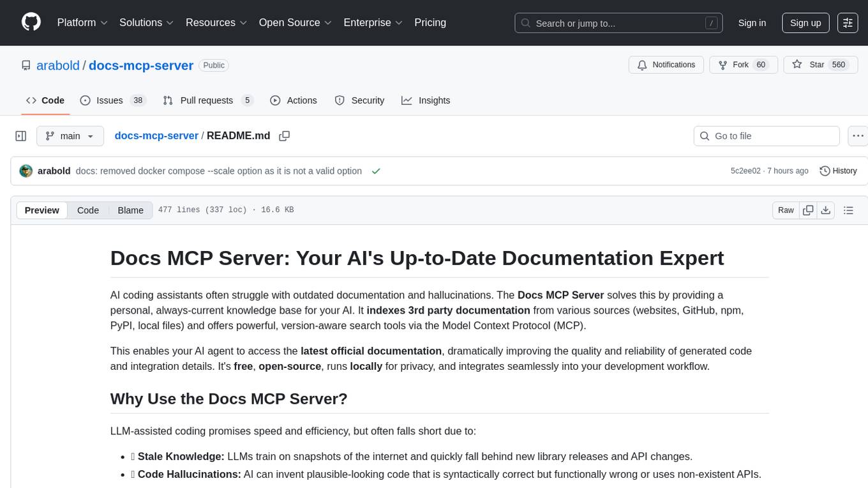Screen dimensions: 868x488
Task: Go to the Pricing page
Action: pyautogui.click(x=430, y=22)
